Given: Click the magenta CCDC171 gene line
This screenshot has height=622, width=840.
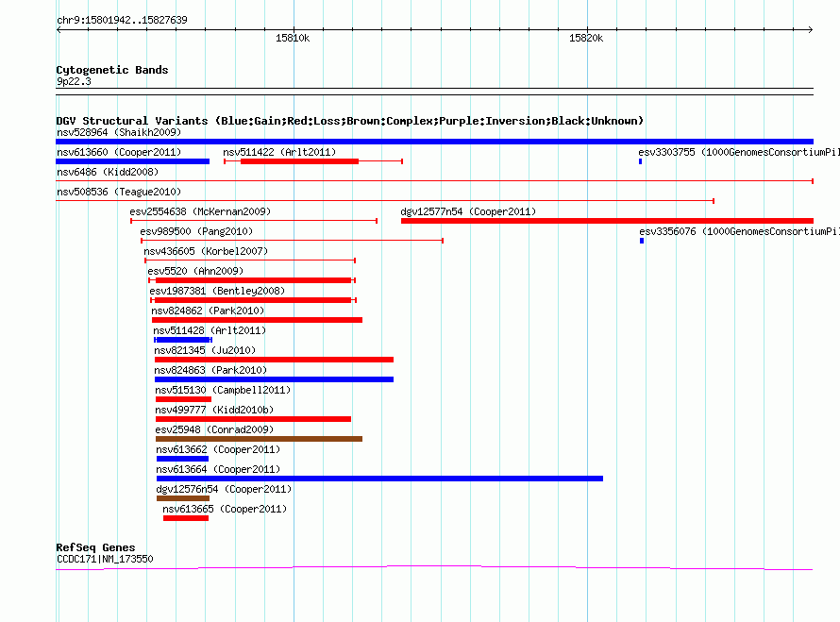Looking at the screenshot, I should point(434,567).
